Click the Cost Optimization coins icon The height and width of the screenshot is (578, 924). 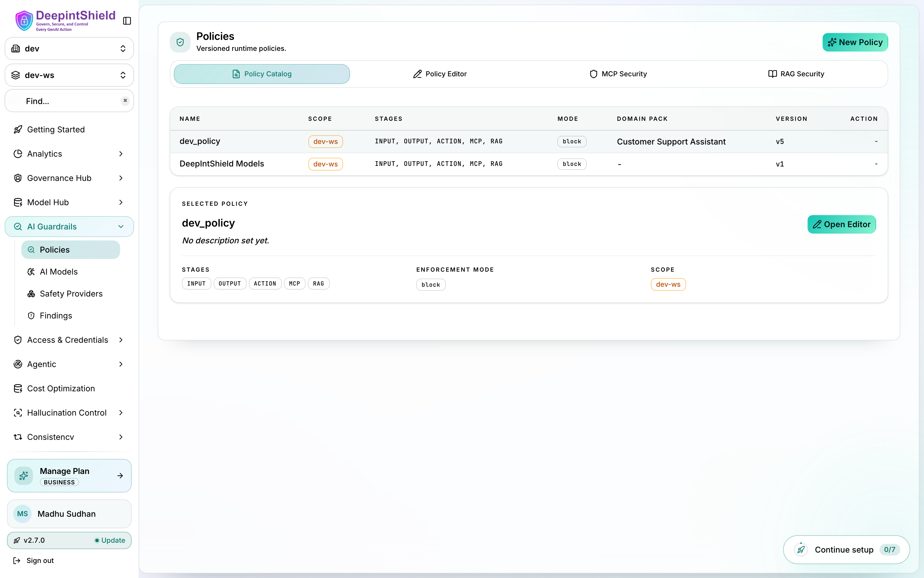[18, 388]
